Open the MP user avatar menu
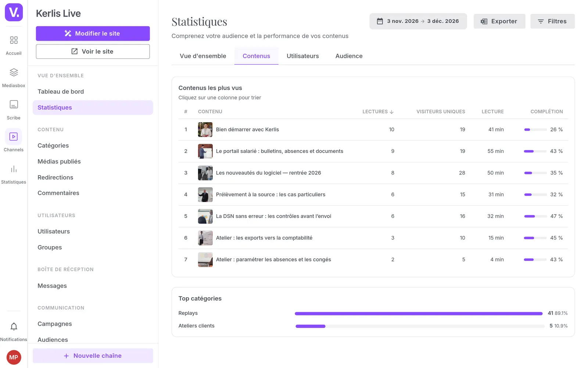 14,357
